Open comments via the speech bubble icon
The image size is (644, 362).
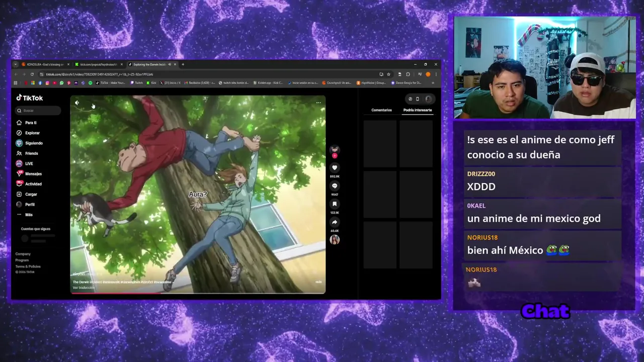[335, 186]
